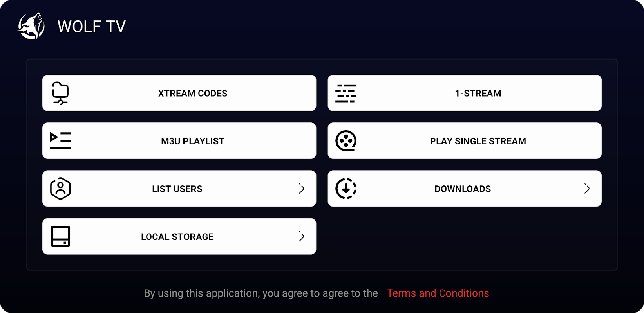Select the XTREAM CODES login option
The image size is (644, 313).
(192, 93)
